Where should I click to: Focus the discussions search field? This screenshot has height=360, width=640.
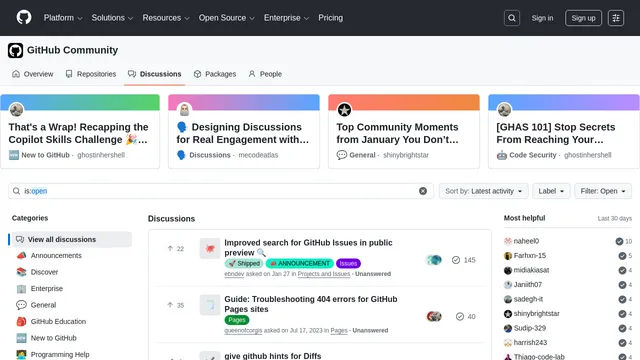(220, 191)
